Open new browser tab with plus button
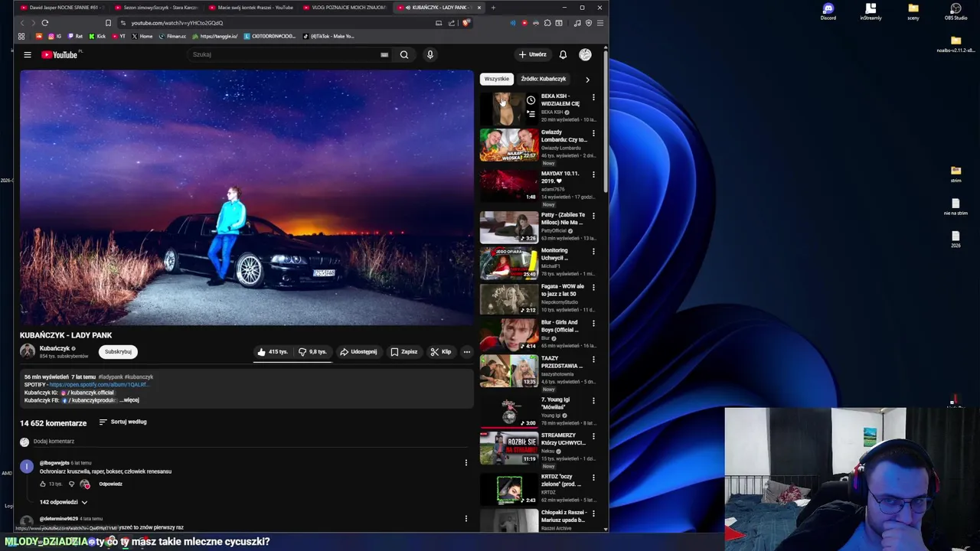Image resolution: width=980 pixels, height=551 pixels. click(493, 8)
